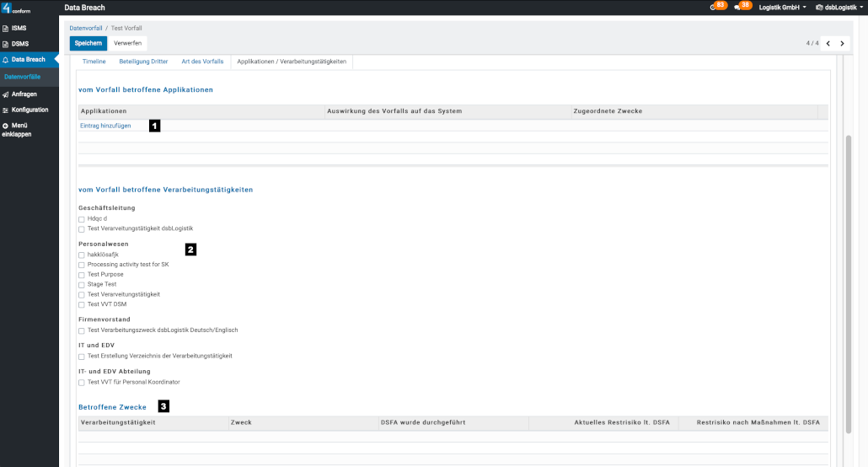Check the 'Hdqc d' processing activity

[x=82, y=219]
